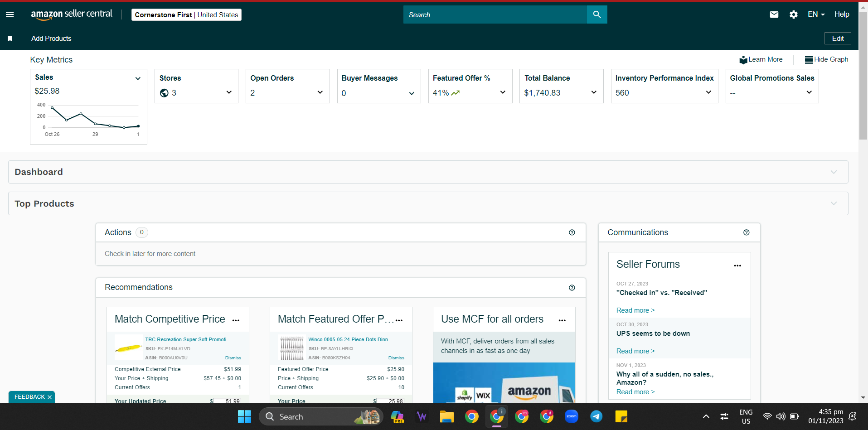The image size is (868, 430).
Task: Click the Learn More link
Action: [x=766, y=59]
